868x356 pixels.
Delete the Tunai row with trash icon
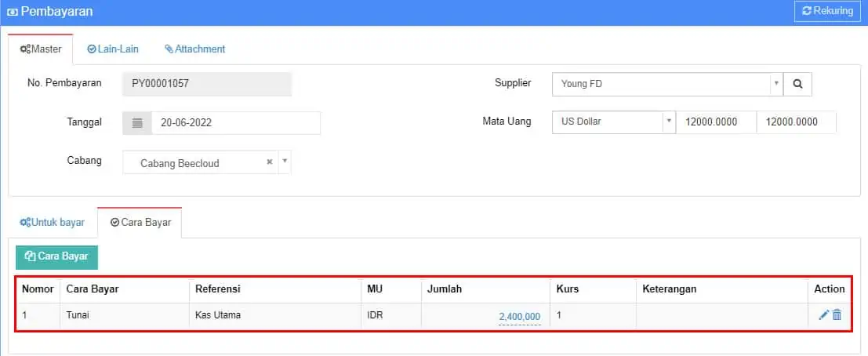pos(837,315)
